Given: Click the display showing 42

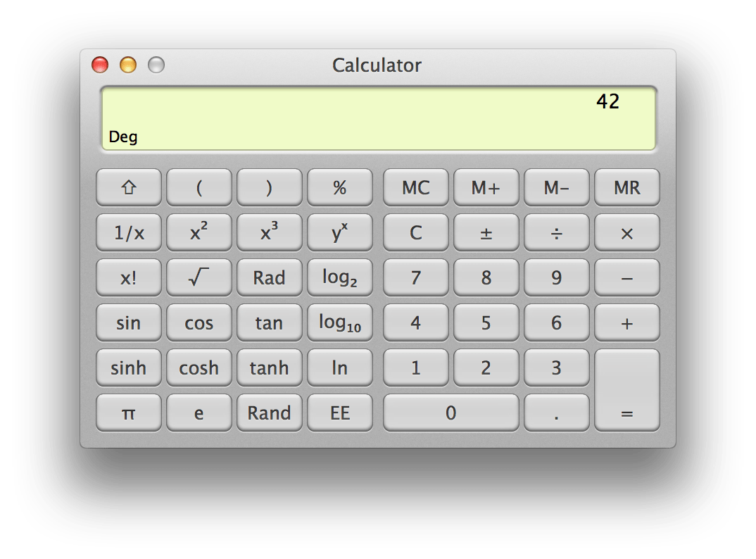Looking at the screenshot, I should [x=379, y=118].
